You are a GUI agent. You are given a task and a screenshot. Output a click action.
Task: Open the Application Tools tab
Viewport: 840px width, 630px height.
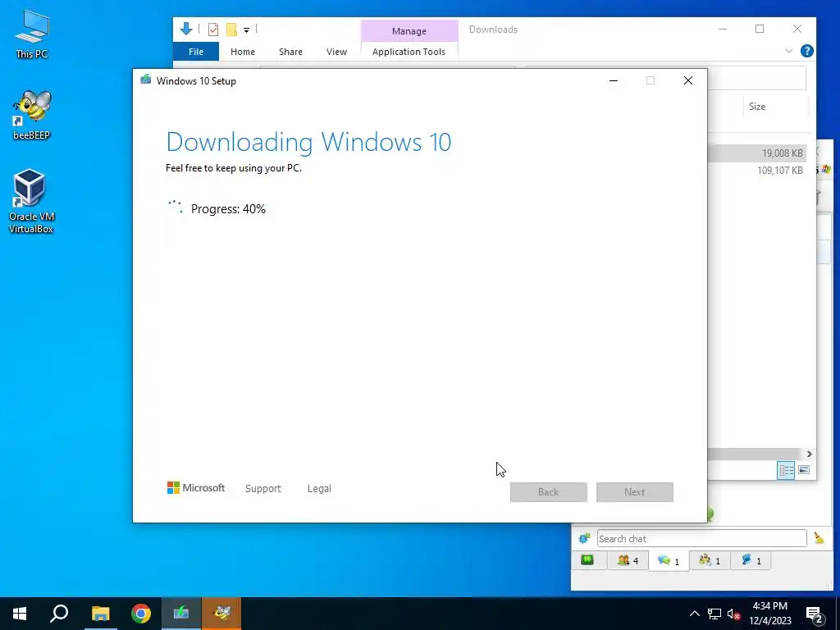pyautogui.click(x=409, y=52)
